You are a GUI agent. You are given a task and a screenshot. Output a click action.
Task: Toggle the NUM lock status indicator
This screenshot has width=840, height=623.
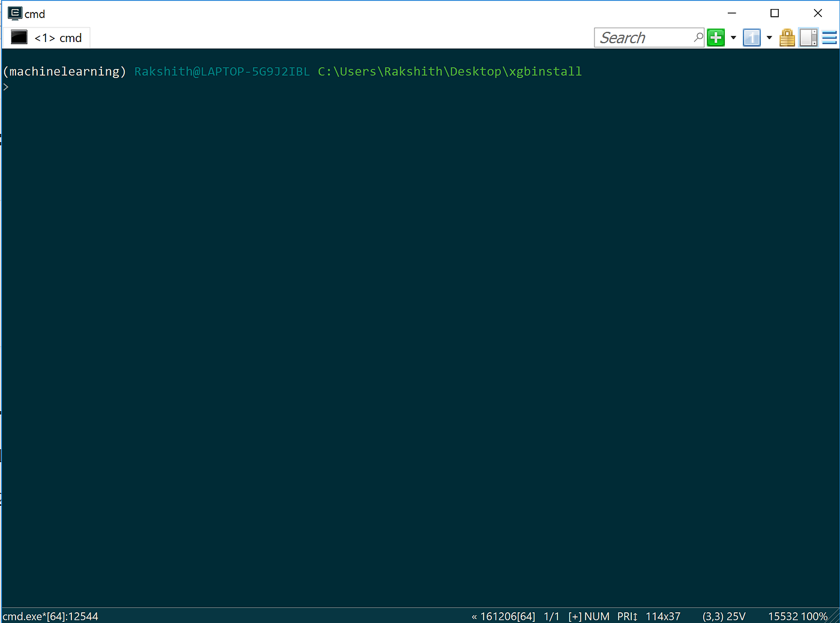pos(597,616)
